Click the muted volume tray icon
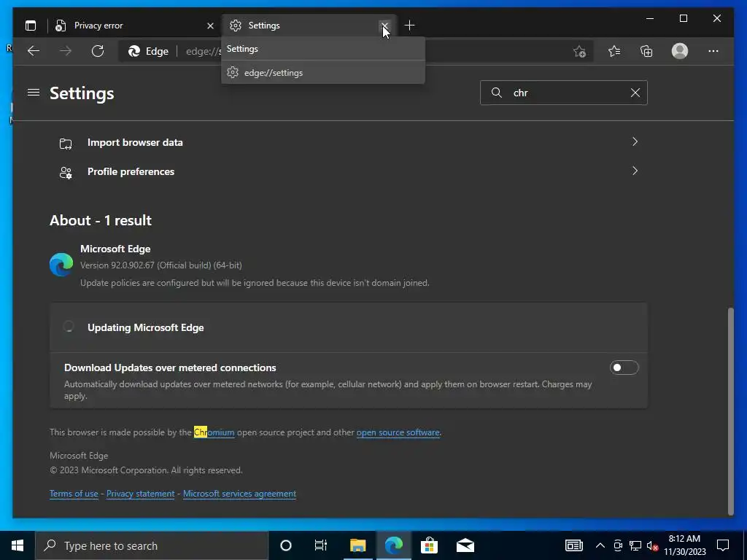Screen dimensions: 747x560 tap(652, 545)
